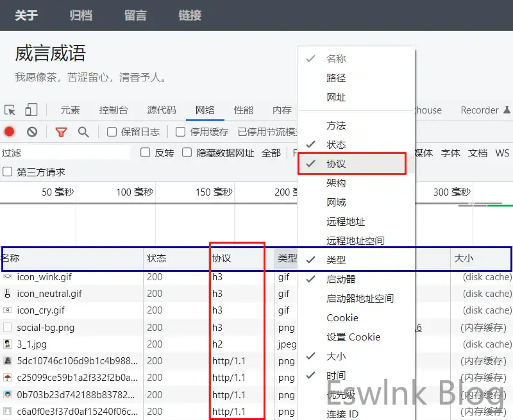Screen dimensions: 513x420
Task: Open the 归档 link in site navigation
Action: point(81,15)
